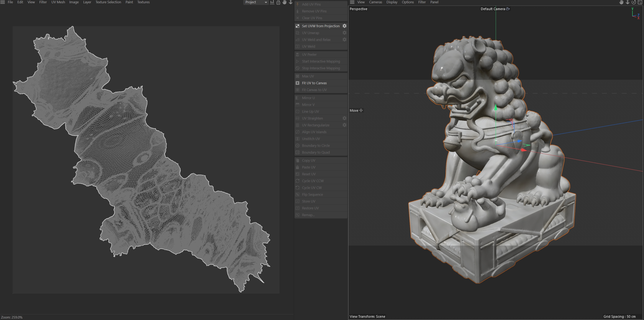
Task: Open the UV editor hamburger menu icon
Action: 2,2
